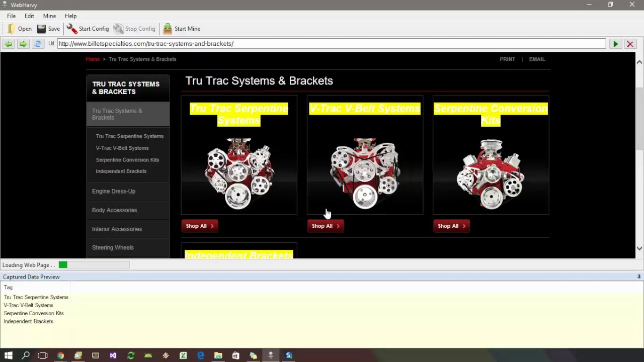Click the pin icon of Captured Data Preview

[639, 277]
